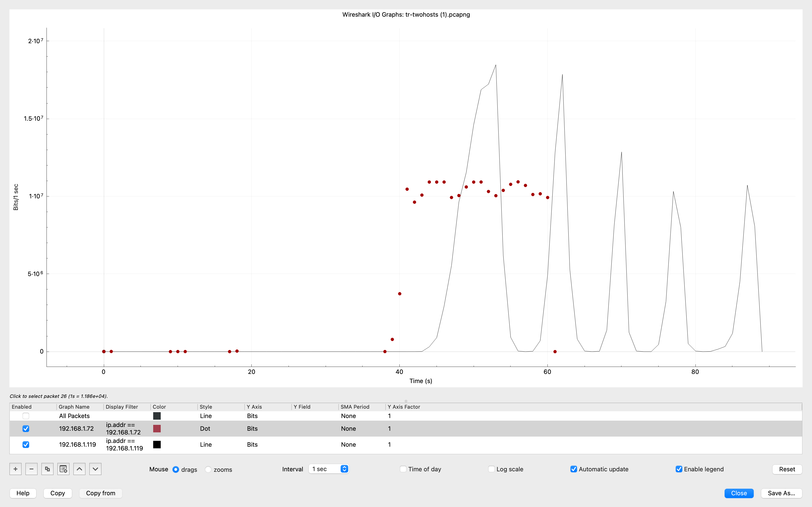Switch mouse mode to zooms
This screenshot has height=507, width=812.
[x=208, y=470]
